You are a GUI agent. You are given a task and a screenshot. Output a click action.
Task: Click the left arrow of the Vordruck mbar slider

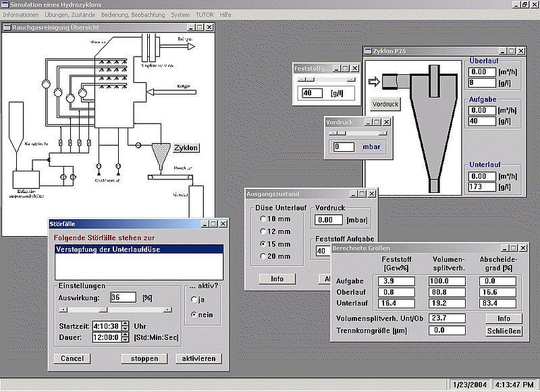pos(333,133)
